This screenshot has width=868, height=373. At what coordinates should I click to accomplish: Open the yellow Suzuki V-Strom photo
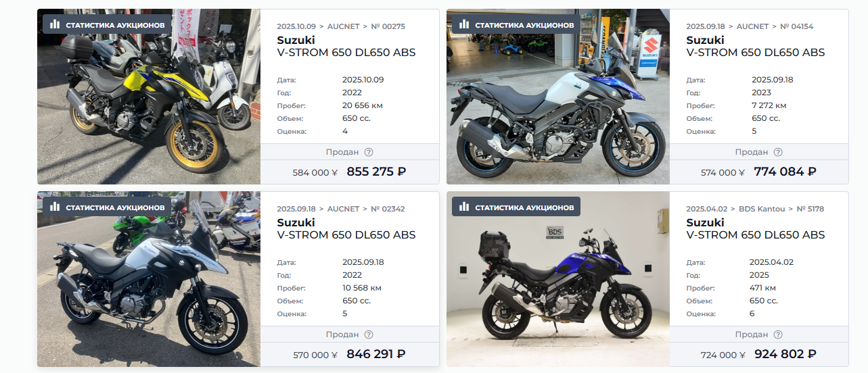(x=149, y=97)
